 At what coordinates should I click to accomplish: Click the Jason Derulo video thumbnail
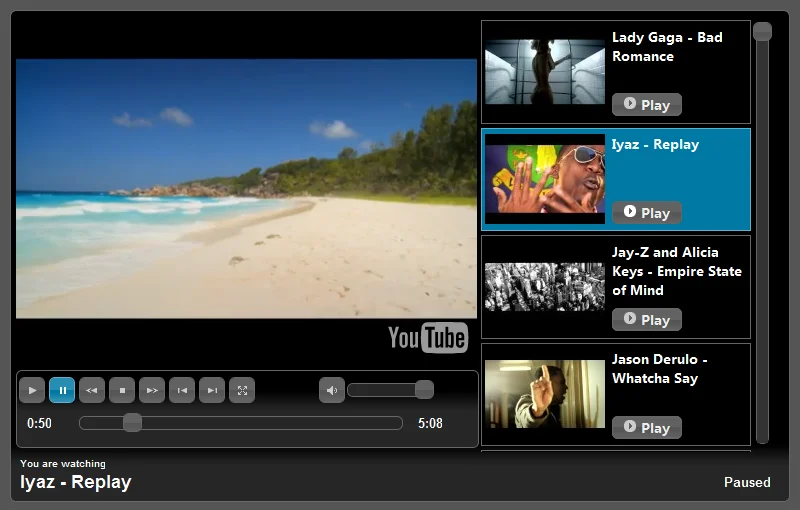[545, 394]
